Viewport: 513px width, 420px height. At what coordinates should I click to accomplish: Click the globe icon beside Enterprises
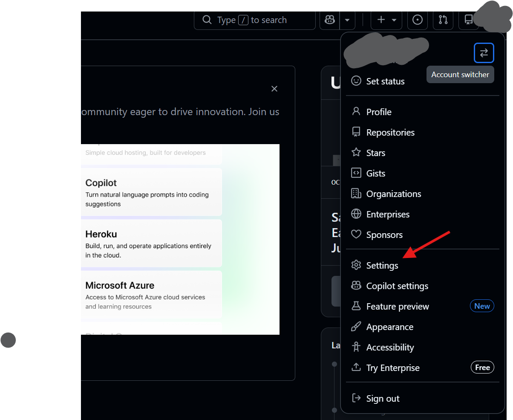(356, 214)
